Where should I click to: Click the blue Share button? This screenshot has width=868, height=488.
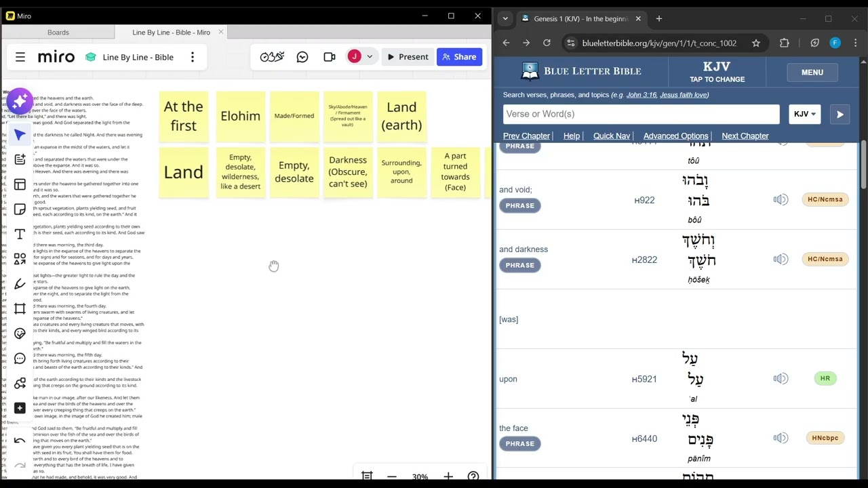click(x=459, y=57)
